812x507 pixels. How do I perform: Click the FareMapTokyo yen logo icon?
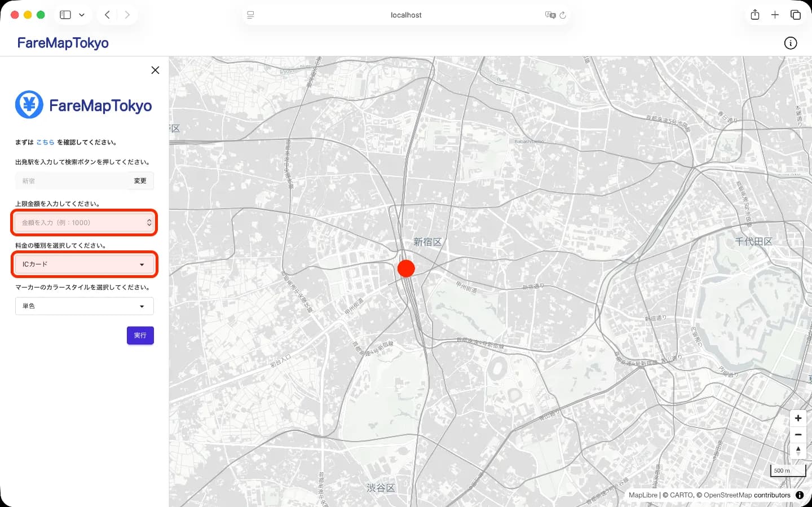tap(29, 104)
